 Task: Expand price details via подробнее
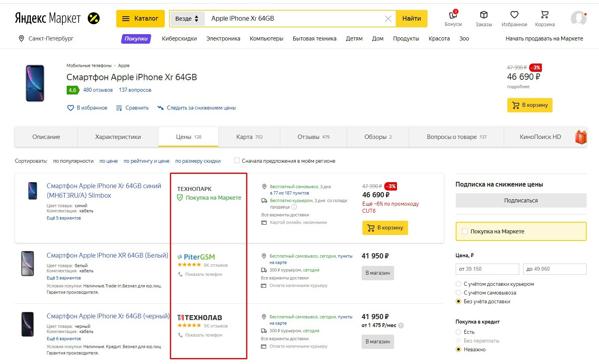(x=518, y=87)
